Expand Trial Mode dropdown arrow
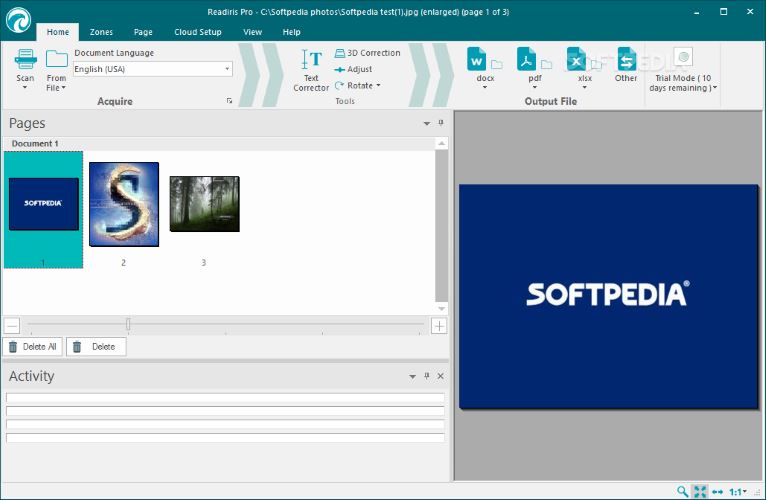 715,88
